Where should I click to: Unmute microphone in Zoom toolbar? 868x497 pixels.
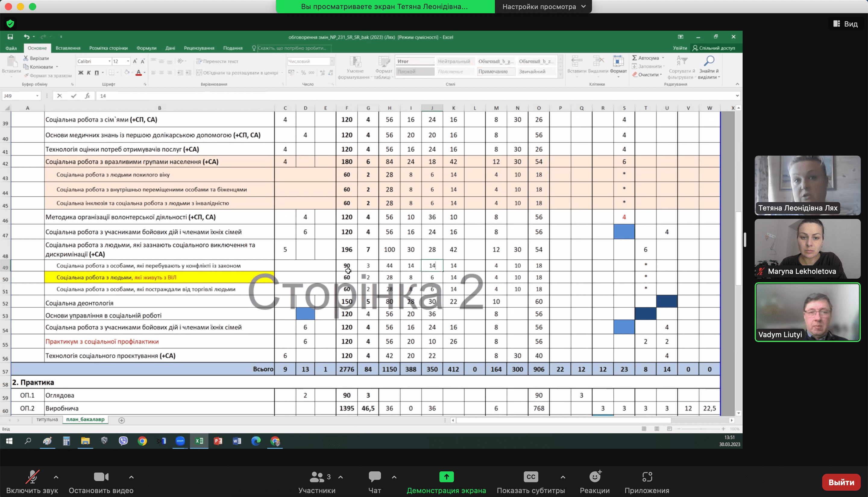[x=33, y=477]
